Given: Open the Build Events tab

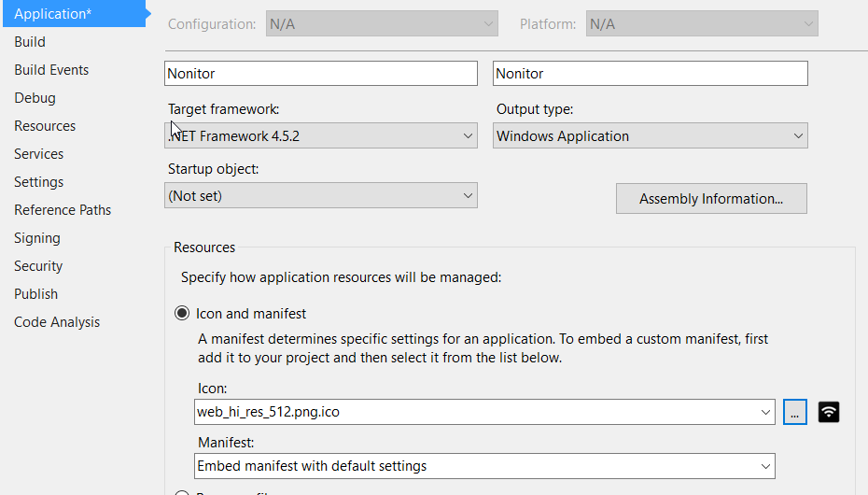Looking at the screenshot, I should 51,70.
